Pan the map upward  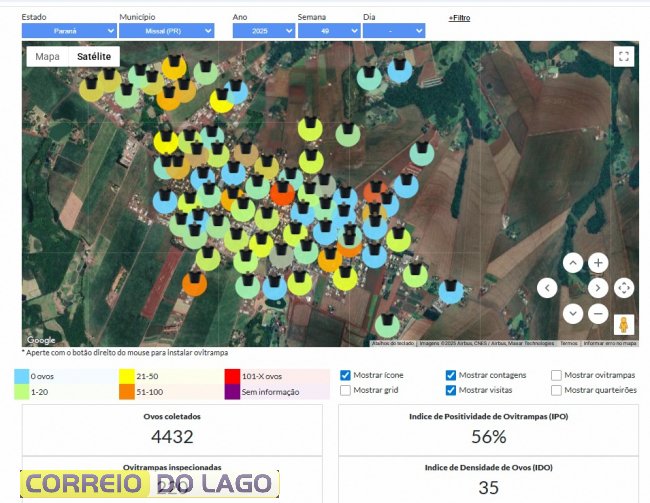pos(572,263)
